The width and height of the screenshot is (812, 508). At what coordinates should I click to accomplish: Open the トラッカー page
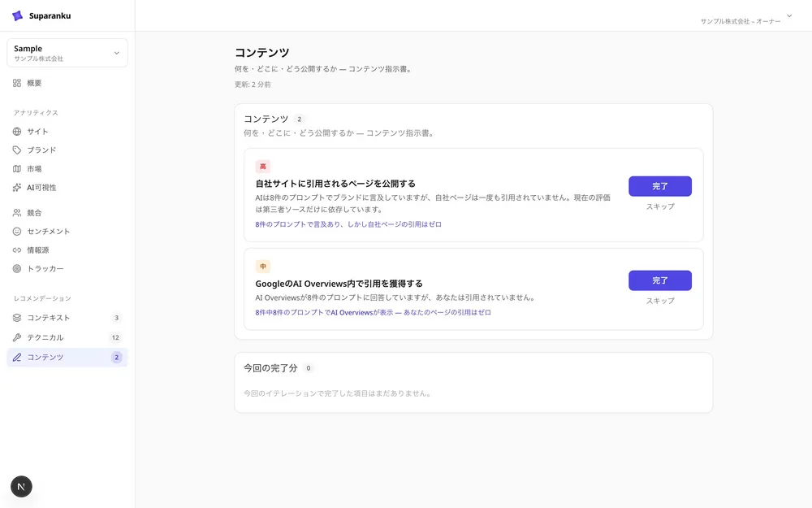click(67, 269)
